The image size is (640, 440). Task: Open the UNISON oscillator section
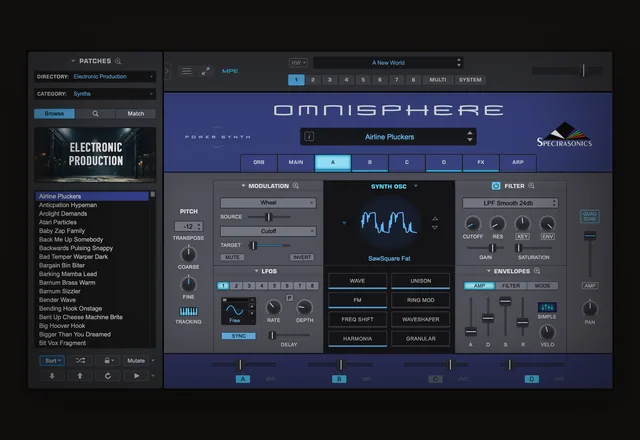(420, 281)
